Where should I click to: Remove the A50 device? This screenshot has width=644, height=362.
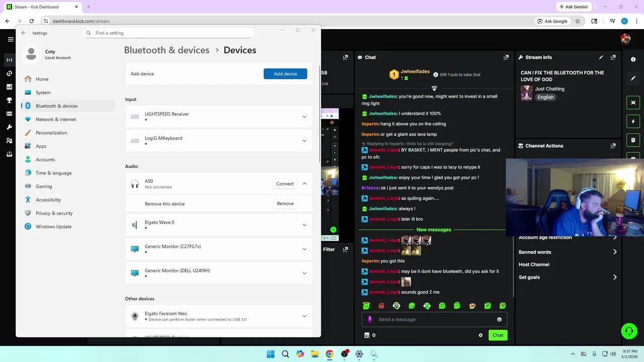[x=285, y=204]
